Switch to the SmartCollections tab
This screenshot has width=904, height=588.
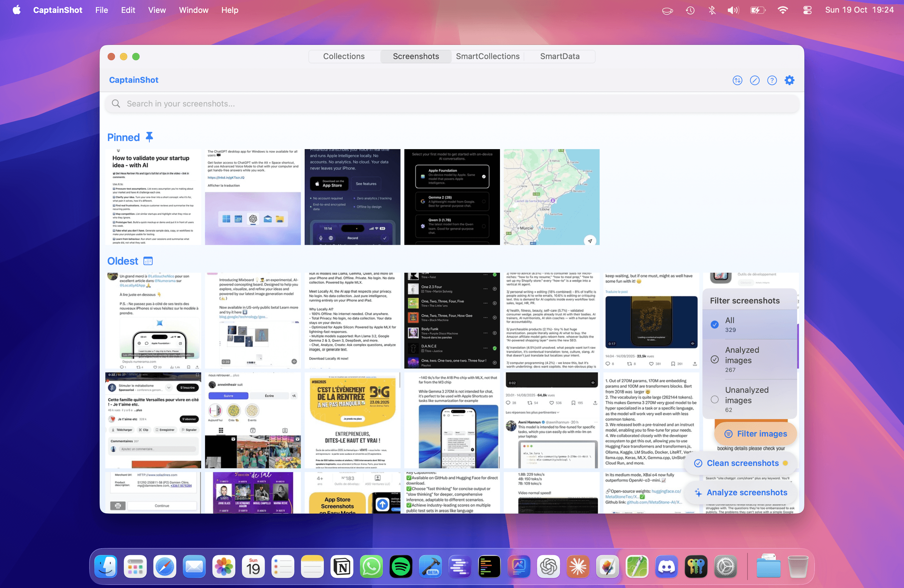487,56
